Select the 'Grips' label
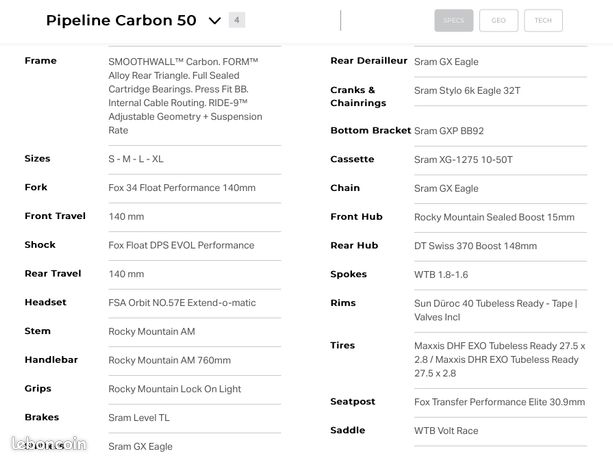The image size is (613, 460). (38, 388)
